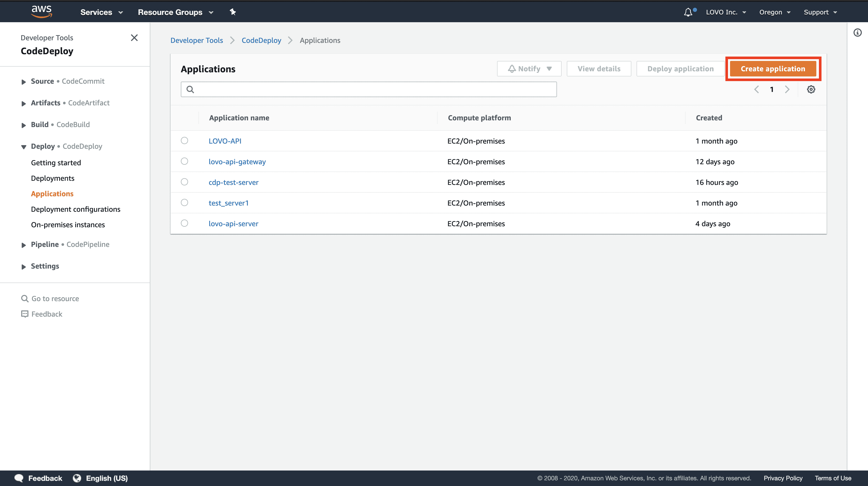868x486 pixels.
Task: Click the pin shortcut icon in top bar
Action: [233, 12]
